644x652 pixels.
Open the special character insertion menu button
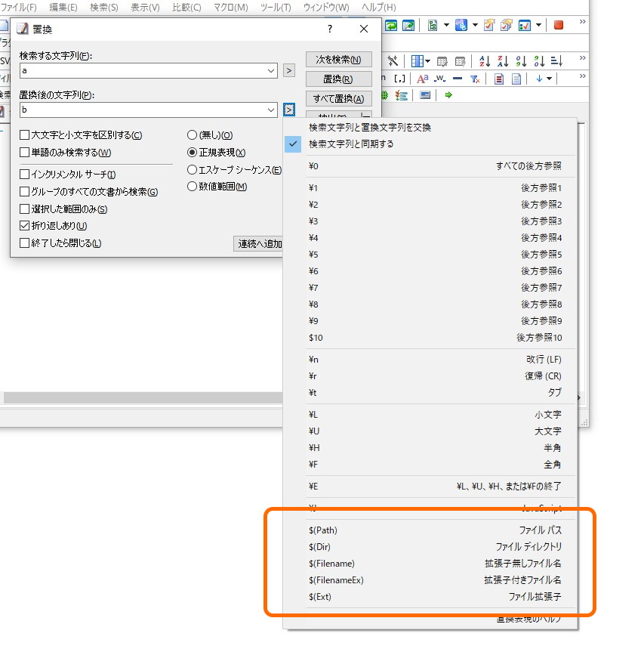[x=288, y=111]
